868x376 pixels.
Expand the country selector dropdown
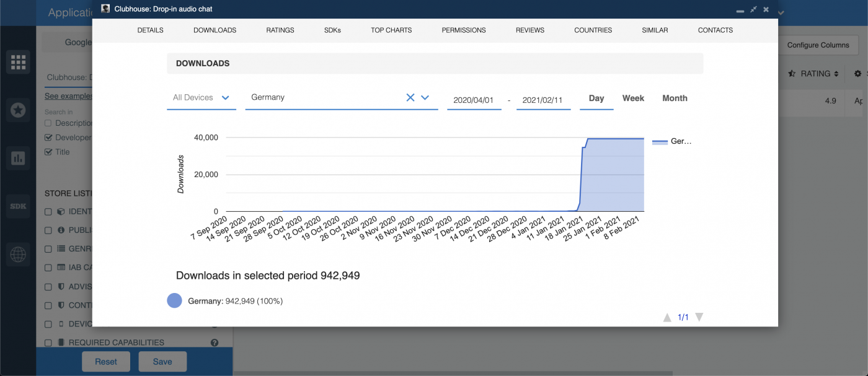click(x=424, y=97)
